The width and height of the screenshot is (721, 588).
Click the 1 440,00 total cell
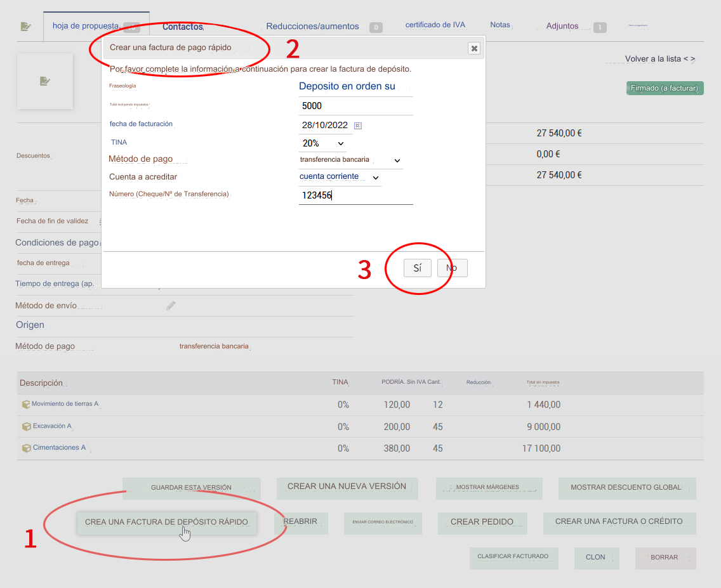click(x=543, y=405)
